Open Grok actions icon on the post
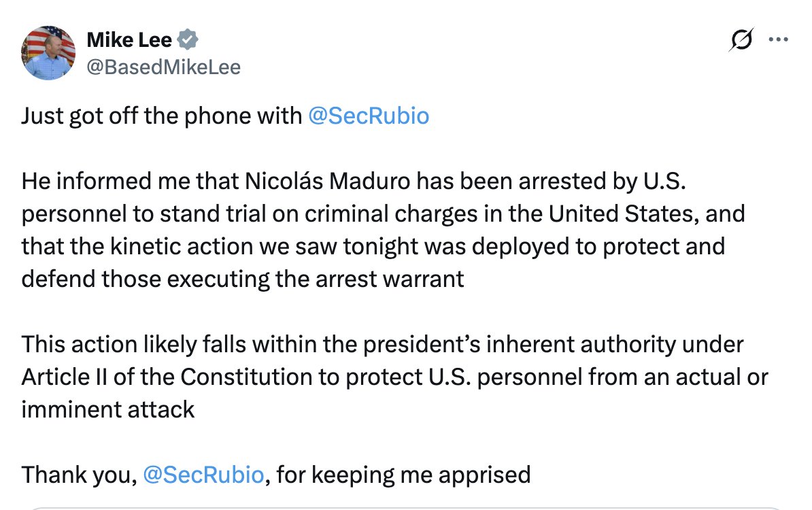 pos(740,41)
